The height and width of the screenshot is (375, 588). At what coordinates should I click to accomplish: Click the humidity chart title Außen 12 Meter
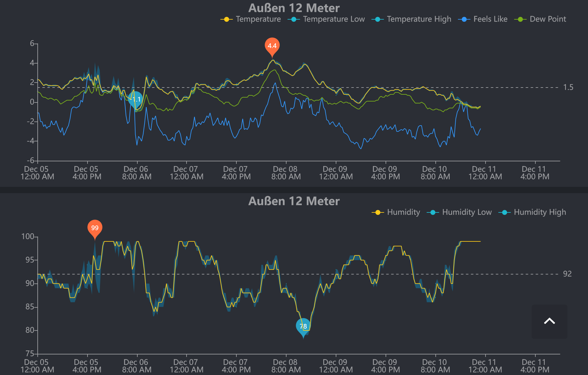pyautogui.click(x=294, y=201)
